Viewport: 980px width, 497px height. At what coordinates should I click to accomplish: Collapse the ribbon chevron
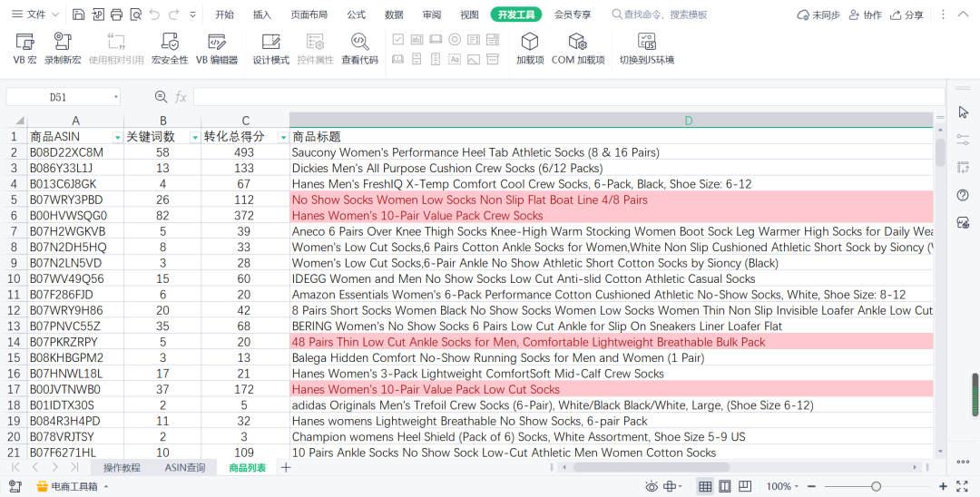coord(963,15)
